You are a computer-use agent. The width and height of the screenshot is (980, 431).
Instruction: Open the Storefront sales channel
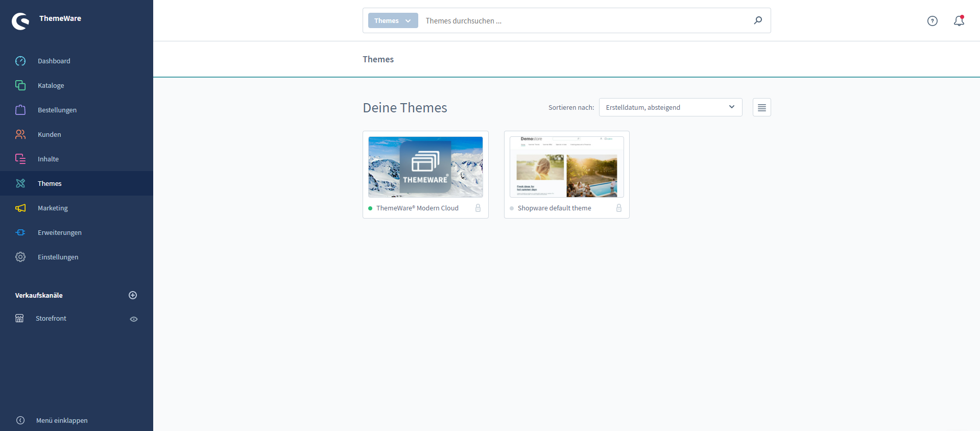51,318
